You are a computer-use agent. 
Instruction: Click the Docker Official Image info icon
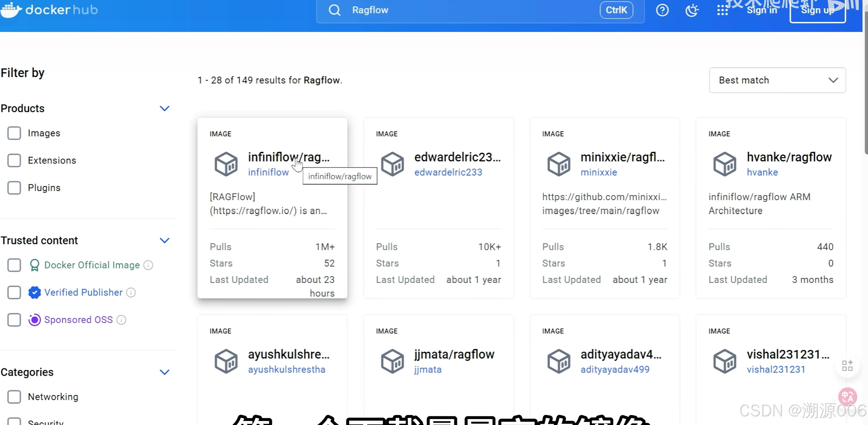[x=148, y=265]
